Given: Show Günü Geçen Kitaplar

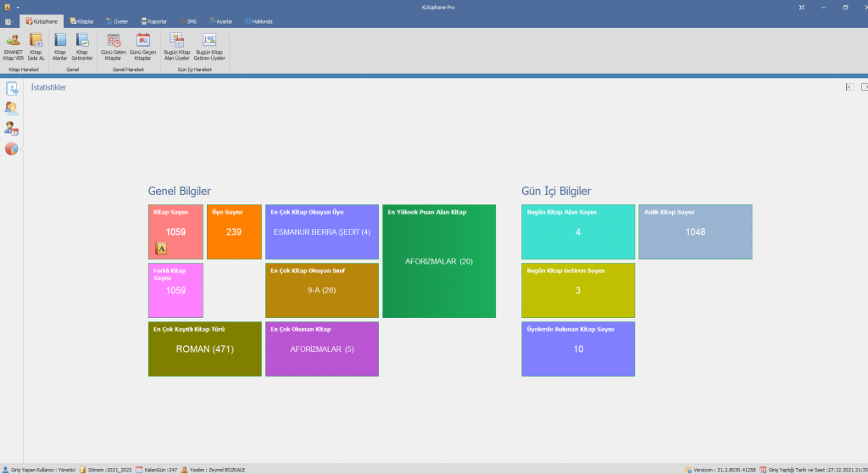Looking at the screenshot, I should [x=142, y=47].
